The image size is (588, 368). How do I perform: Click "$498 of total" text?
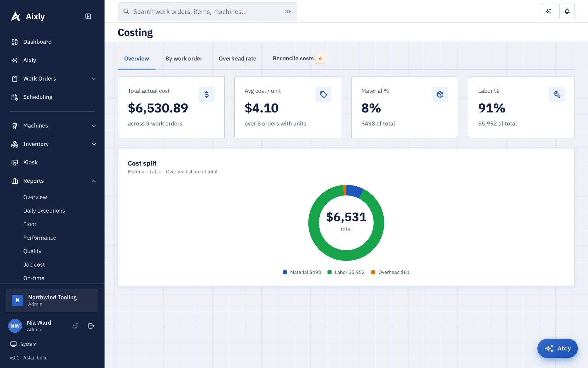tap(378, 124)
